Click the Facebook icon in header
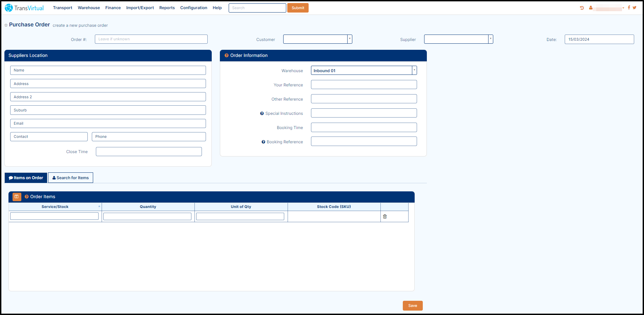Image resolution: width=644 pixels, height=315 pixels. tap(629, 7)
